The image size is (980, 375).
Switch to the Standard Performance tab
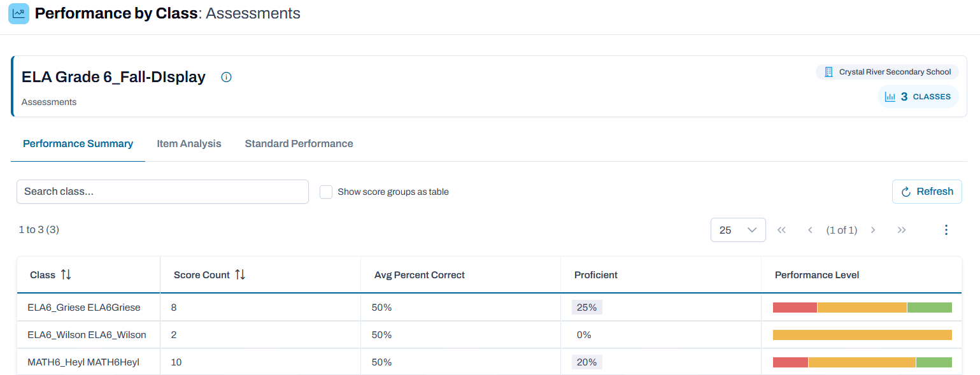pyautogui.click(x=299, y=144)
